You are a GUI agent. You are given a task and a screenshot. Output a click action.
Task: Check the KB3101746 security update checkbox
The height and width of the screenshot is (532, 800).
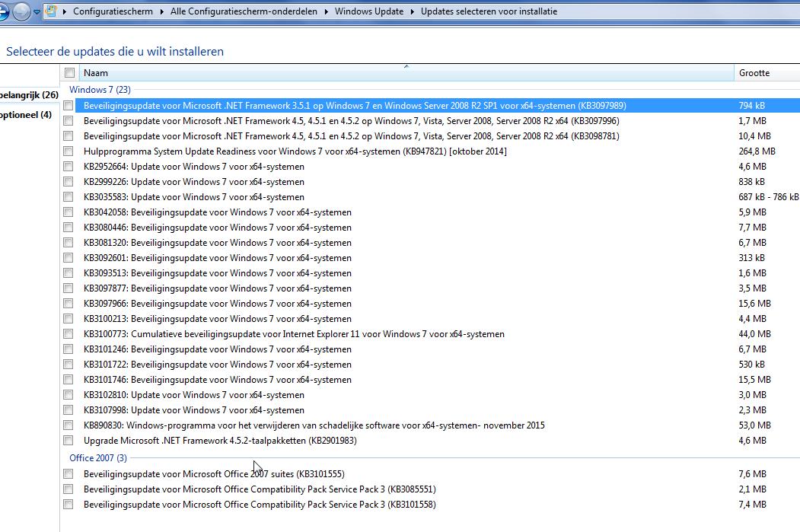tap(69, 380)
